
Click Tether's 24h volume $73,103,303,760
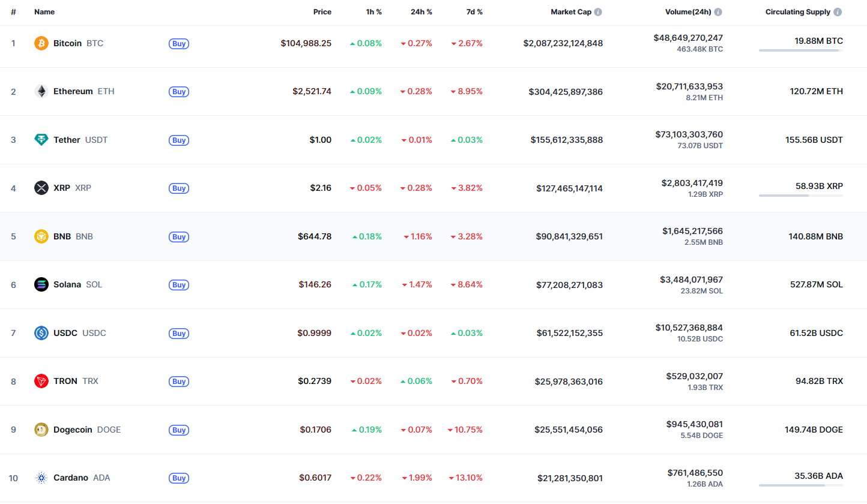point(689,134)
